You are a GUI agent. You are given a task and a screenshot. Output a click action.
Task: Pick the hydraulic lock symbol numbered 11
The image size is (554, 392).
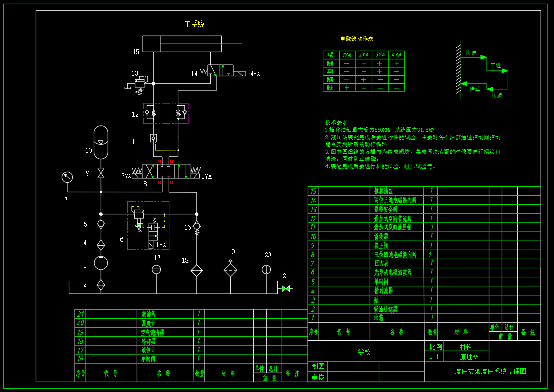tap(153, 138)
